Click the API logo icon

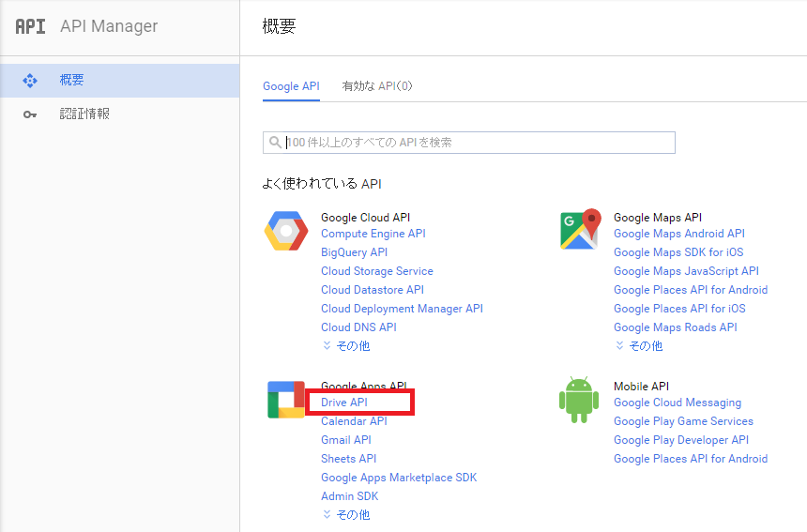[x=30, y=26]
